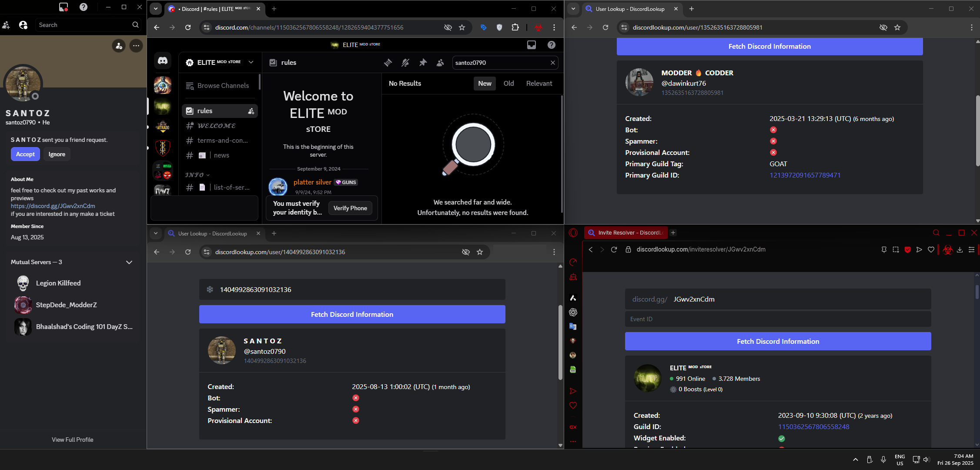Viewport: 980px width, 470px height.
Task: Toggle notification settings bell in rules channel header
Action: click(x=405, y=63)
